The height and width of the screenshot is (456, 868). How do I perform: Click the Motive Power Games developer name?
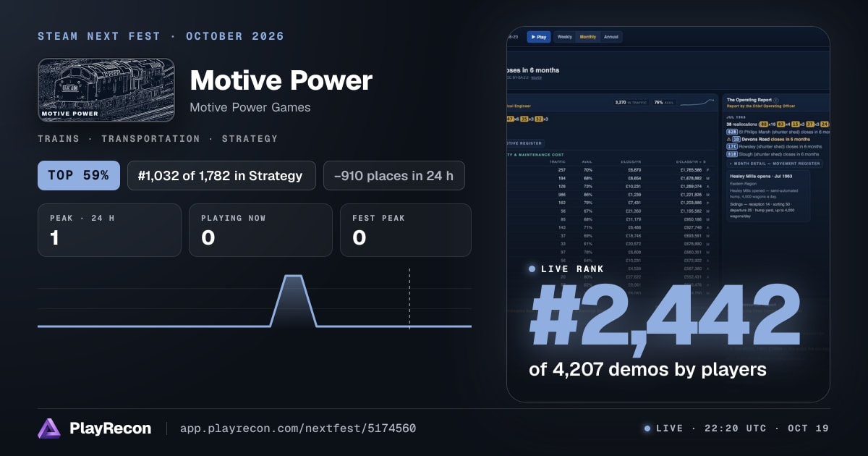coord(250,108)
